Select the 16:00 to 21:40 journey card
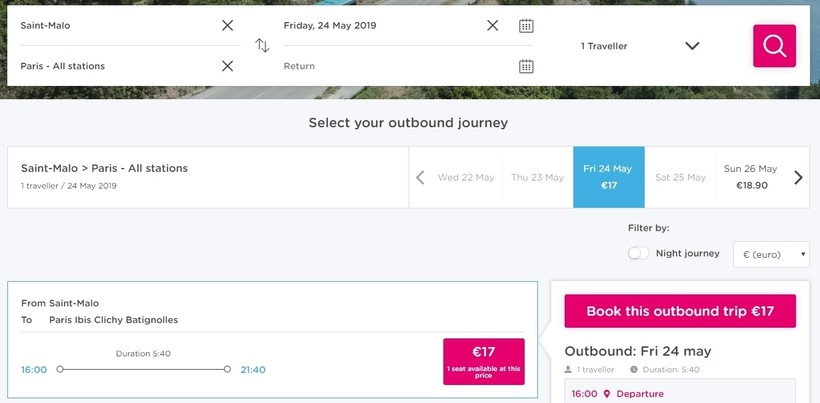The image size is (820, 403). (272, 340)
